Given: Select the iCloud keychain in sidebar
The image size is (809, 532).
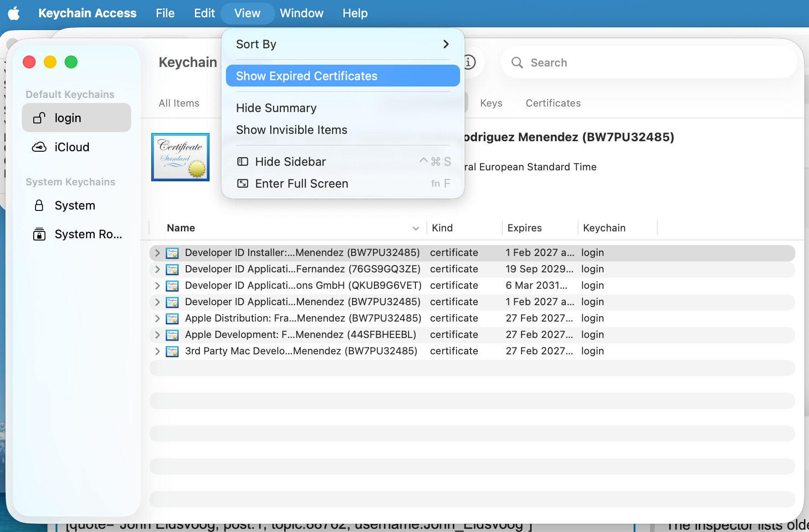Looking at the screenshot, I should pyautogui.click(x=77, y=147).
